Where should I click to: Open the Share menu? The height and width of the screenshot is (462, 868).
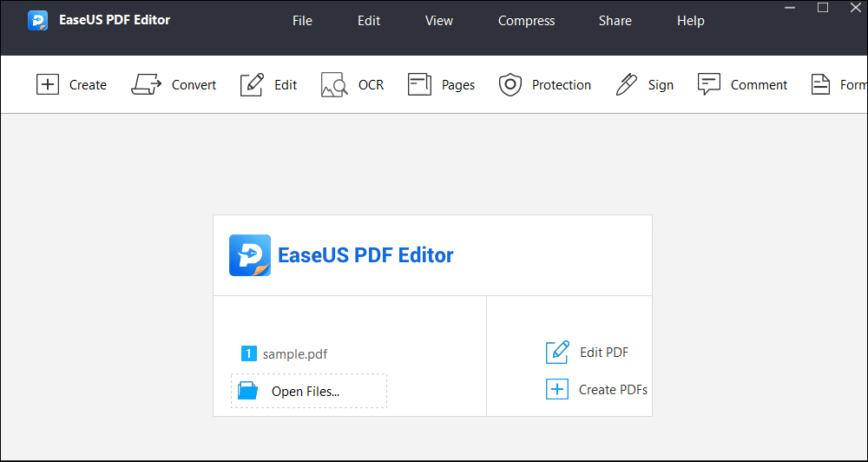pyautogui.click(x=615, y=21)
